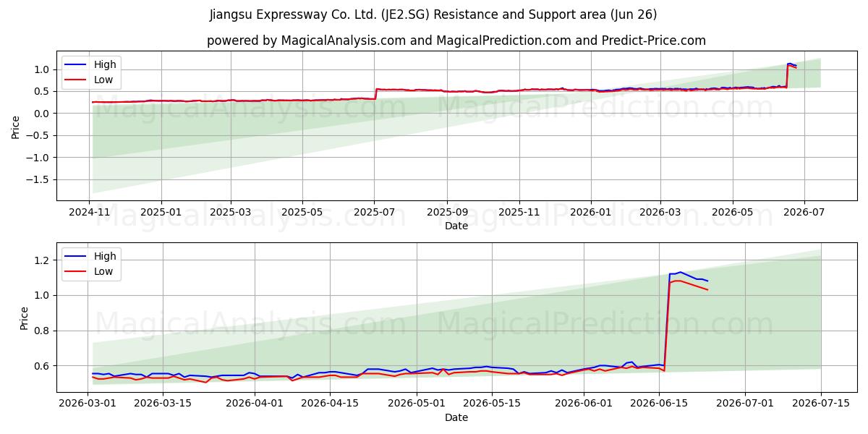Click the '2026-07' tick label on top chart
The height and width of the screenshot is (434, 868).
pos(804,212)
